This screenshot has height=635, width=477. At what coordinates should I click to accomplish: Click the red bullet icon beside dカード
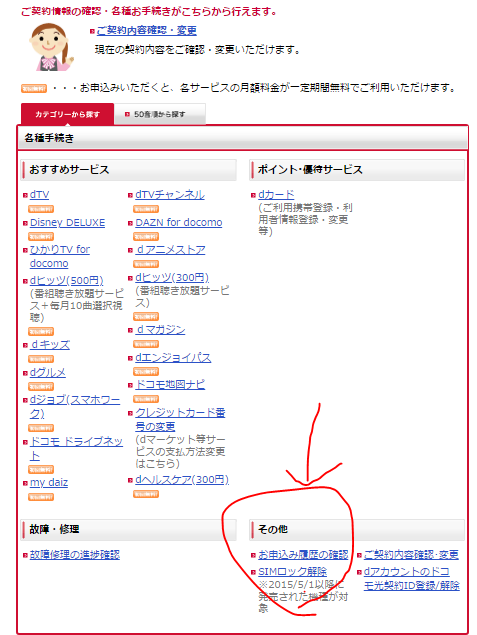[253, 196]
